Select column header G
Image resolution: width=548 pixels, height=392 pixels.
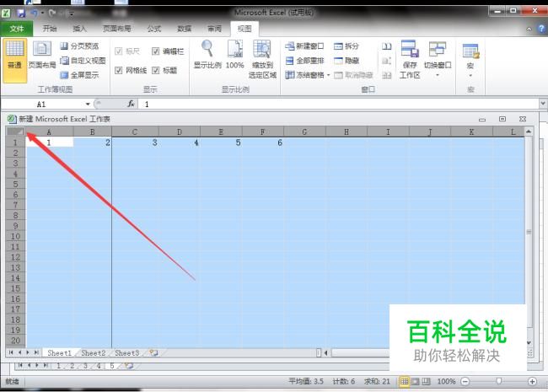point(304,132)
